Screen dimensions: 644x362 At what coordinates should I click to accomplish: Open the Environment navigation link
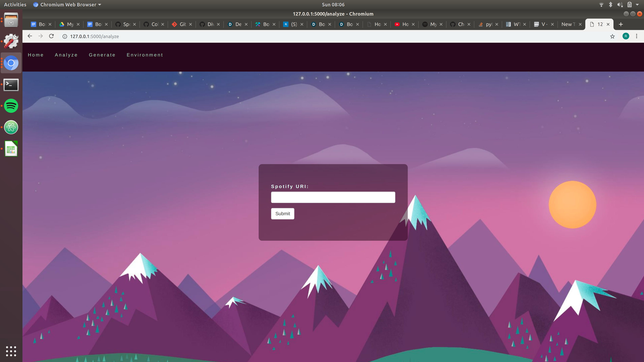click(x=145, y=55)
